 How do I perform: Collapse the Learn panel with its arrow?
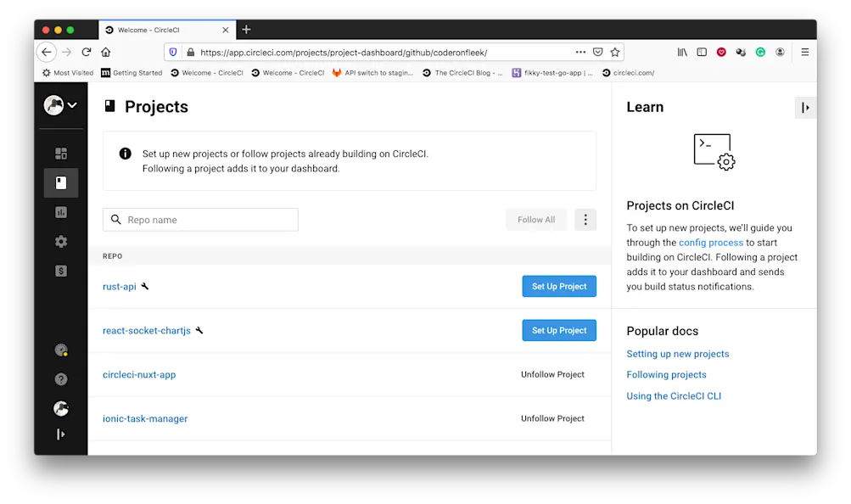tap(803, 108)
